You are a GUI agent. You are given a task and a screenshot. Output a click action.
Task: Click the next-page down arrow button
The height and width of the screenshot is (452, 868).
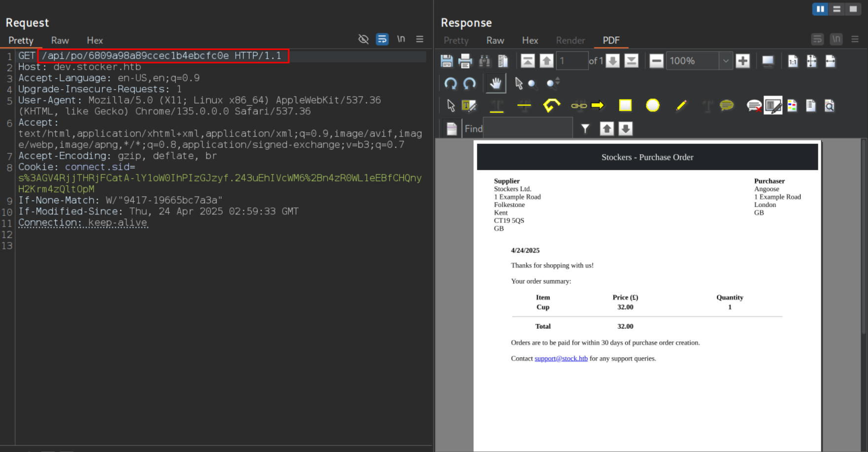pos(612,61)
